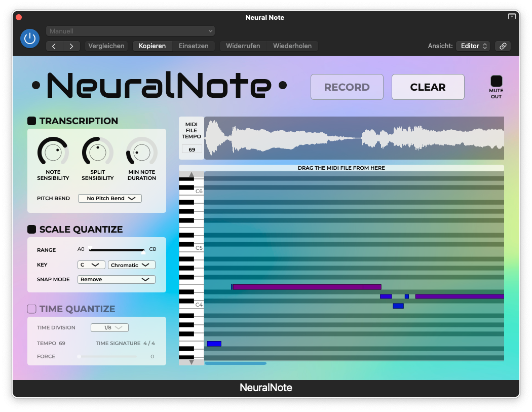
Task: Click Vergleichen in the plugin header
Action: tap(106, 46)
